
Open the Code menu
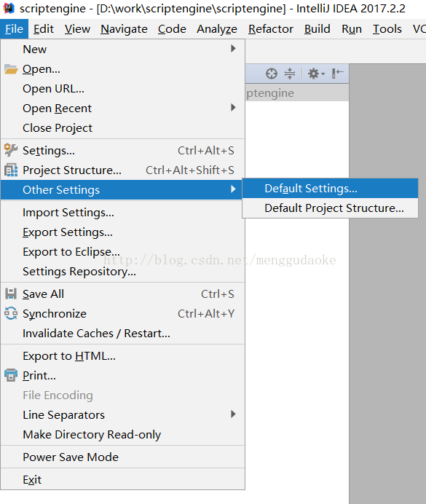pos(172,29)
